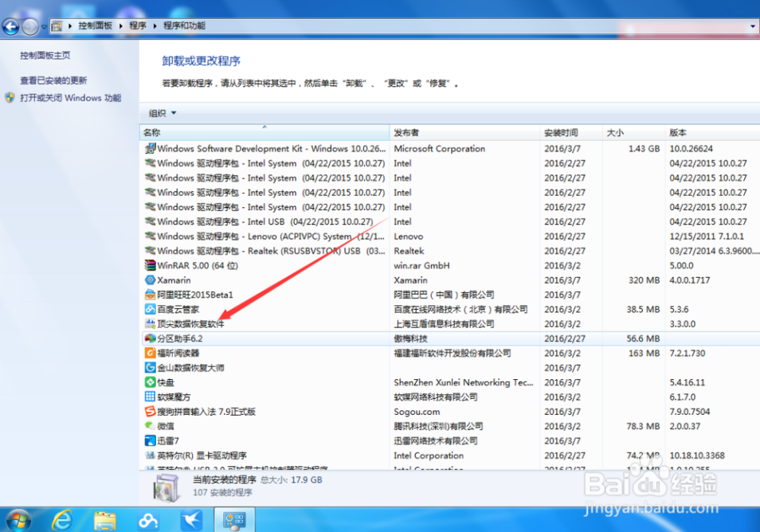Click the 10.18.10.3368 version cell
Viewport: 760px width, 532px height.
coord(697,456)
